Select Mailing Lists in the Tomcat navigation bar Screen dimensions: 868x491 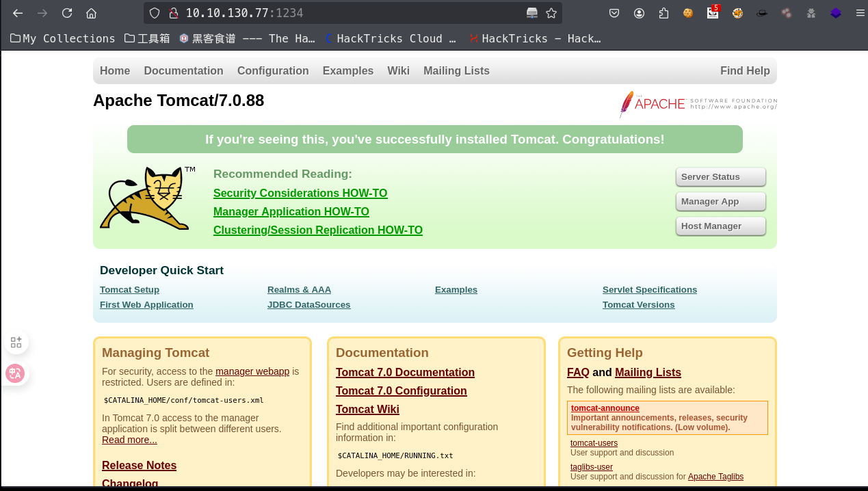pyautogui.click(x=456, y=70)
